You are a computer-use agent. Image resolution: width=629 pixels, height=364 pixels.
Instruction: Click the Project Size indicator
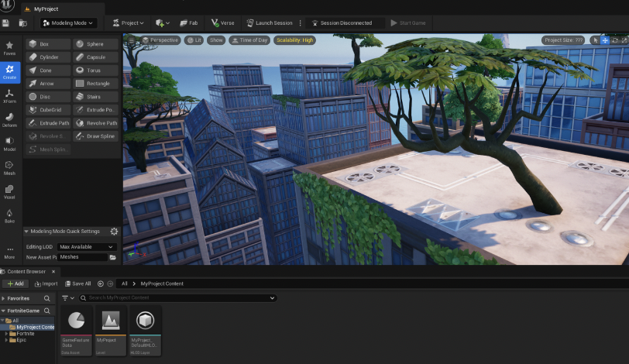[563, 40]
